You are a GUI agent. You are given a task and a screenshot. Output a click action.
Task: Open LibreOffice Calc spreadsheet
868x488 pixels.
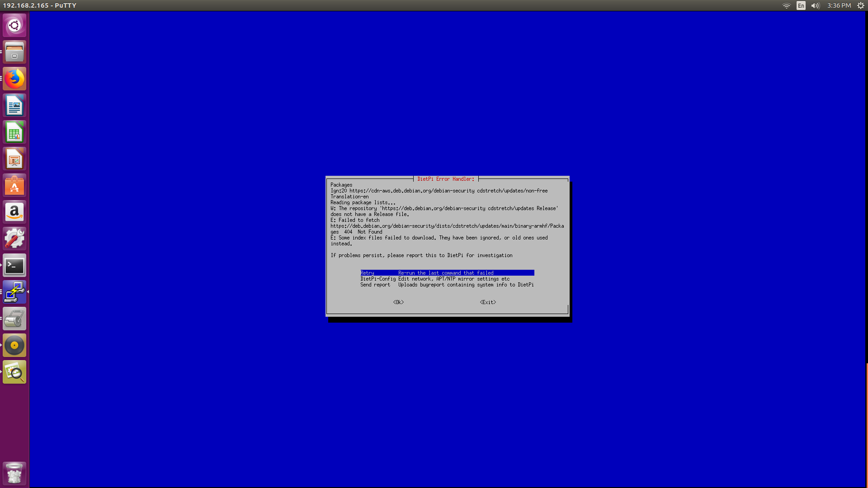pos(14,132)
